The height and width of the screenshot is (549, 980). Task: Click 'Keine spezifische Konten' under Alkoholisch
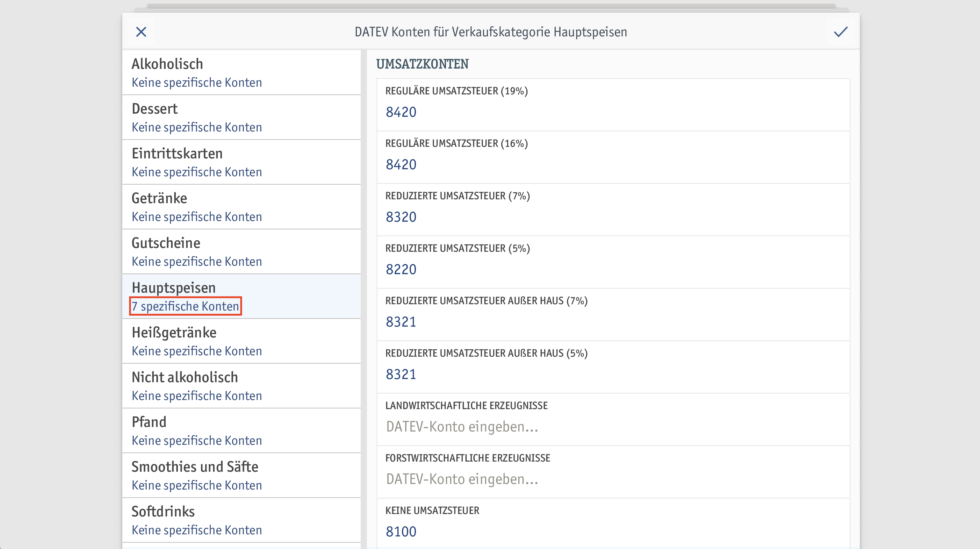(197, 83)
